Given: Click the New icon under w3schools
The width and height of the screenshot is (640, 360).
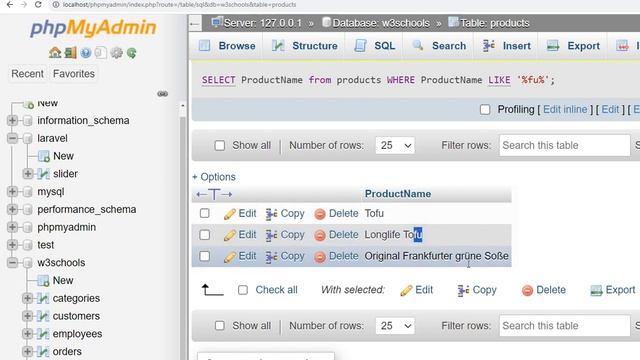Looking at the screenshot, I should click(x=43, y=281).
